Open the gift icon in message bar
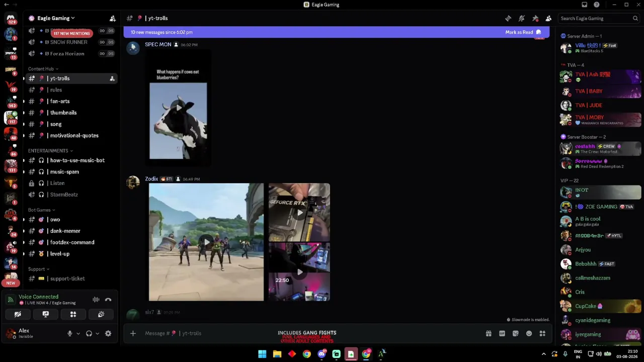 pos(489,333)
